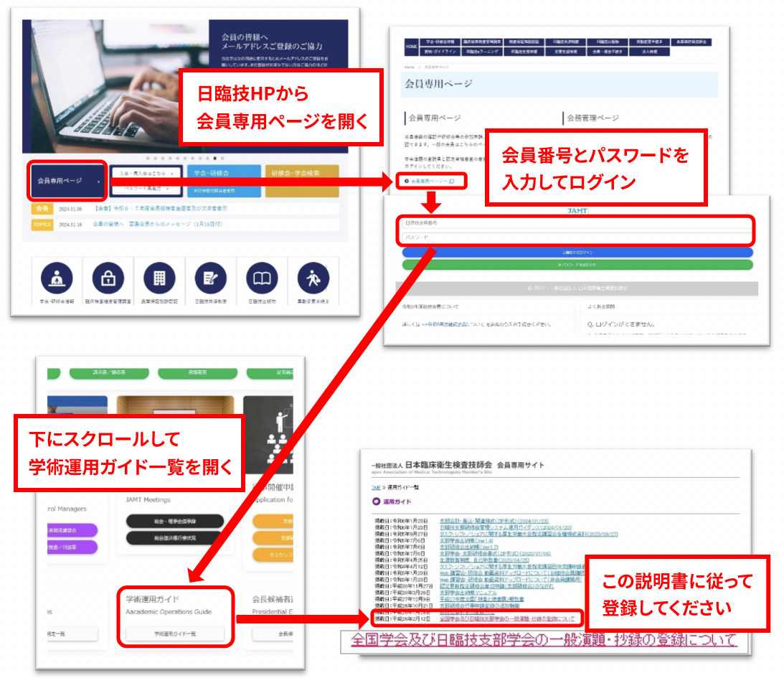Viewport: 784px width, 678px height.
Task: Click the Home breadcrumb link
Action: [409, 67]
